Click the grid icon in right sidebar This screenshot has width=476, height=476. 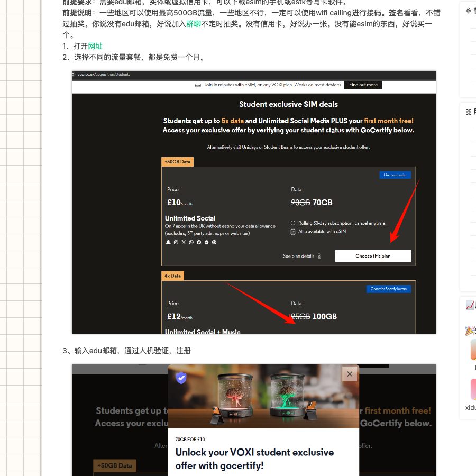coord(469,112)
